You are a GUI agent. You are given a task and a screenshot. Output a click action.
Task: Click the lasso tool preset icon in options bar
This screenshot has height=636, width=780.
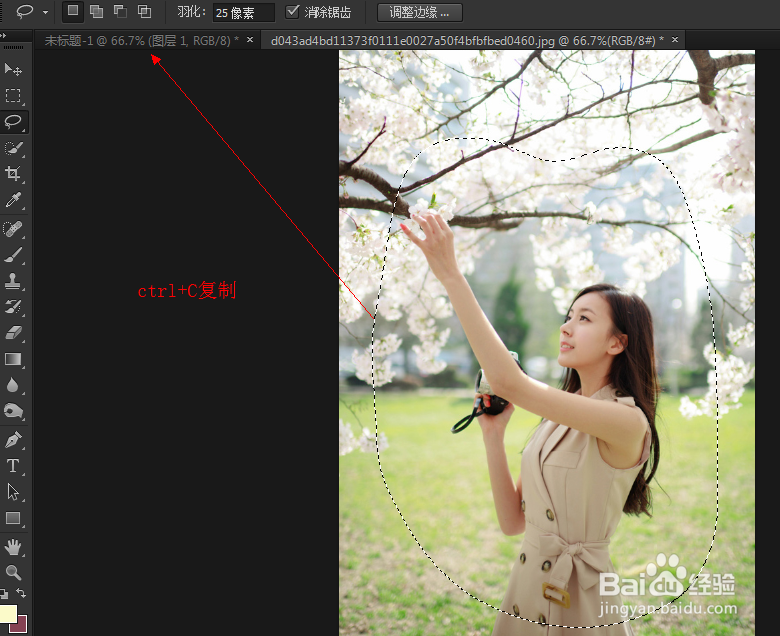coord(24,11)
